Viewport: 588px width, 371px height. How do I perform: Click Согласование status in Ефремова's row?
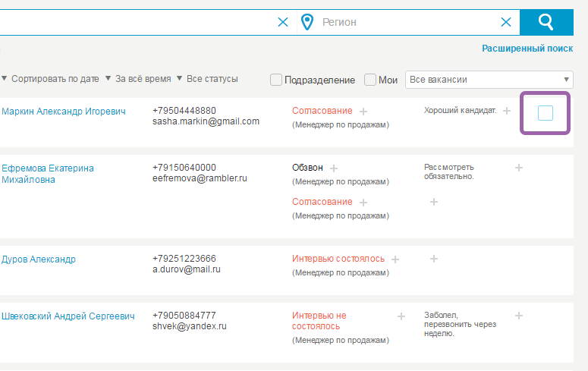(322, 202)
